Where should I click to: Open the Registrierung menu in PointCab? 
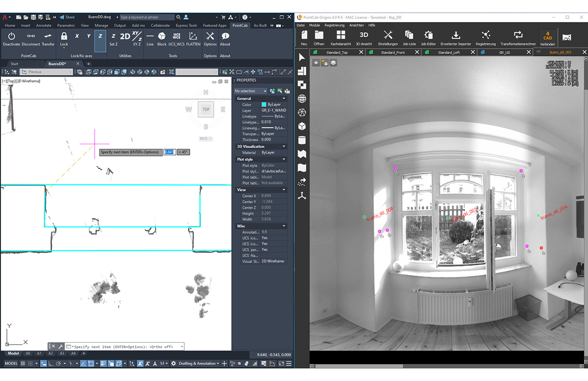(x=335, y=25)
